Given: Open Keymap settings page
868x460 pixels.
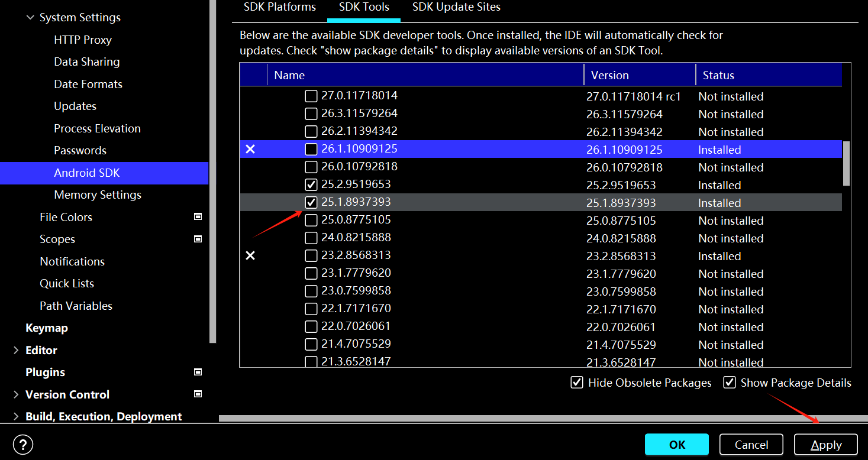Looking at the screenshot, I should tap(47, 328).
